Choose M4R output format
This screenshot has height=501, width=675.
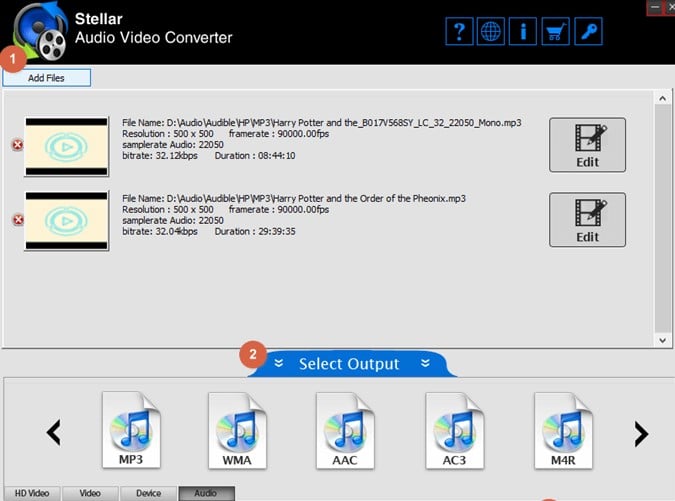click(563, 430)
